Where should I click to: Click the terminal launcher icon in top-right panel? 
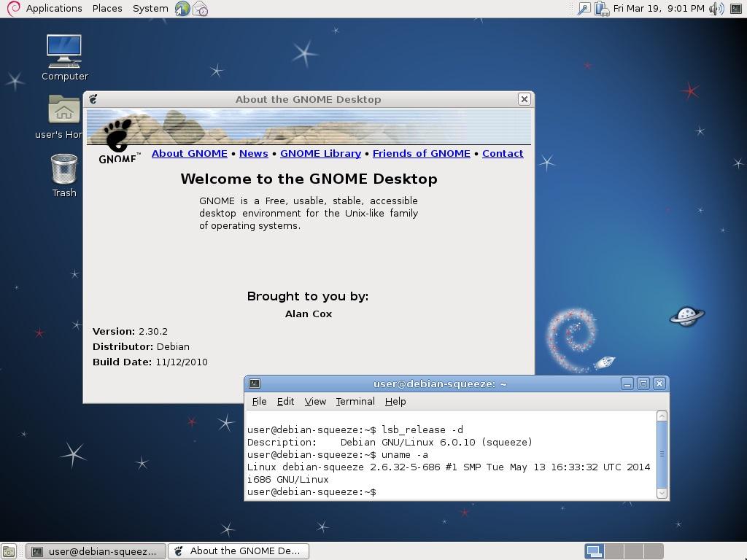pos(736,9)
